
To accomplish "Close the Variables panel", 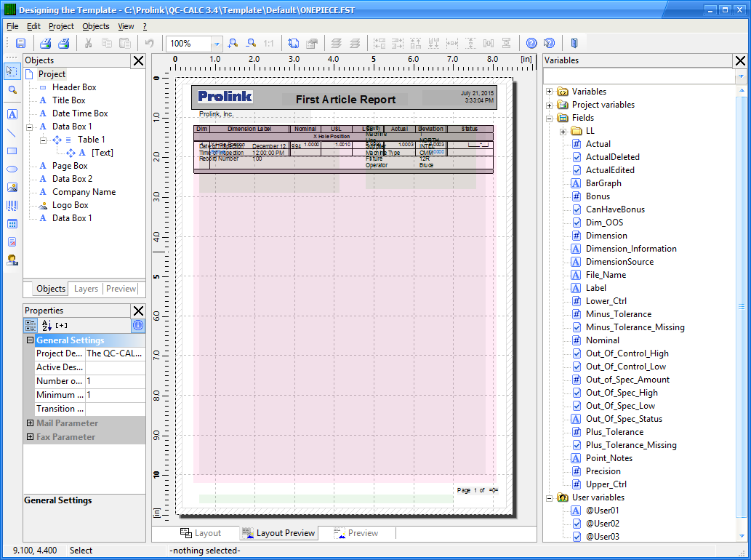I will click(741, 61).
